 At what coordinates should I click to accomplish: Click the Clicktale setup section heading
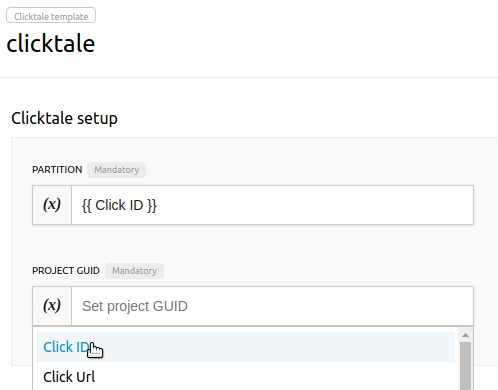[x=64, y=118]
